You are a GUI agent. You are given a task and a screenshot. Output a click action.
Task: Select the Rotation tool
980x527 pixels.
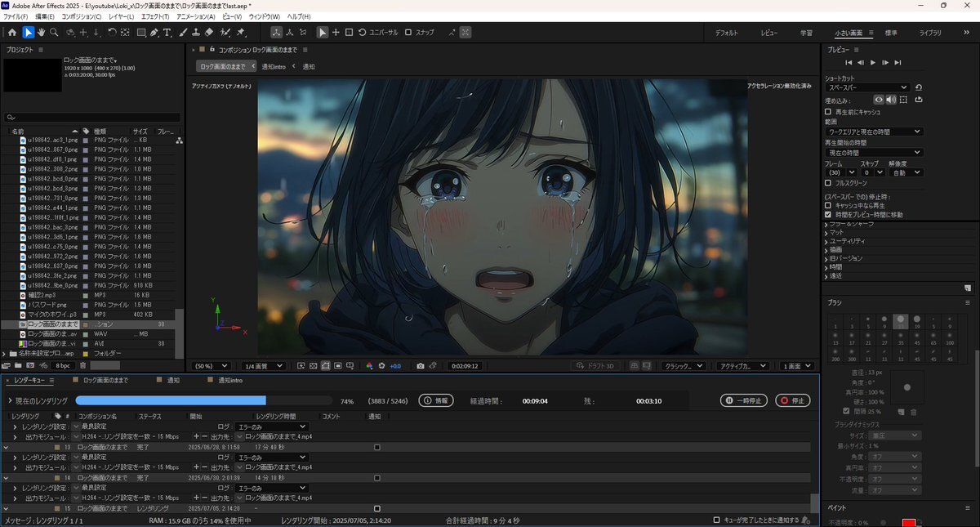tap(112, 33)
